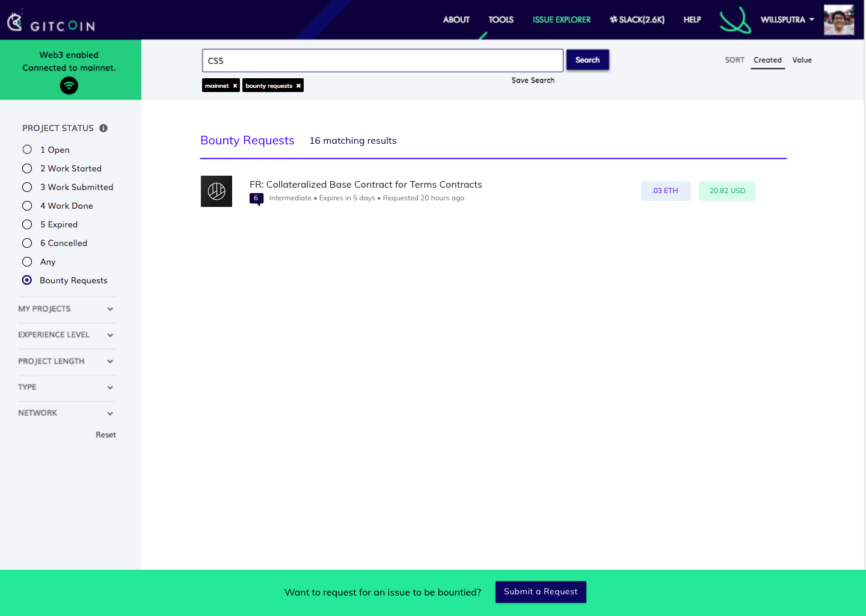
Task: Click the 20.82 USD value badge
Action: 727,191
